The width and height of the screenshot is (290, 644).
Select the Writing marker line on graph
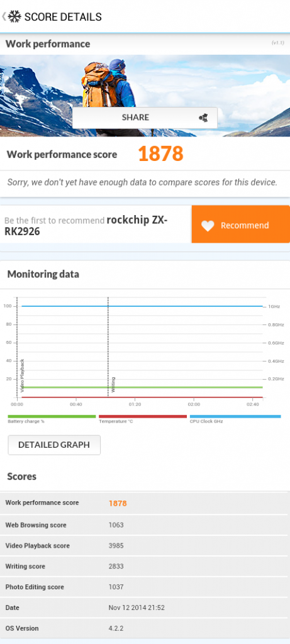[108, 347]
